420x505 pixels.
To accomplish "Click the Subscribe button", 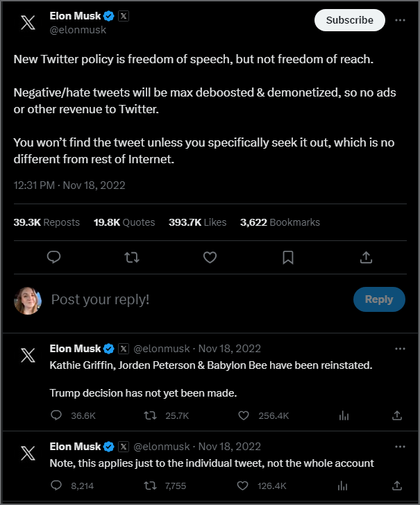I will coord(349,20).
